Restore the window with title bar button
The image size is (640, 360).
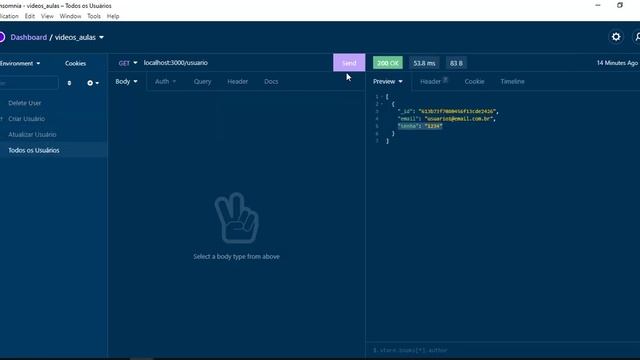pyautogui.click(x=620, y=5)
